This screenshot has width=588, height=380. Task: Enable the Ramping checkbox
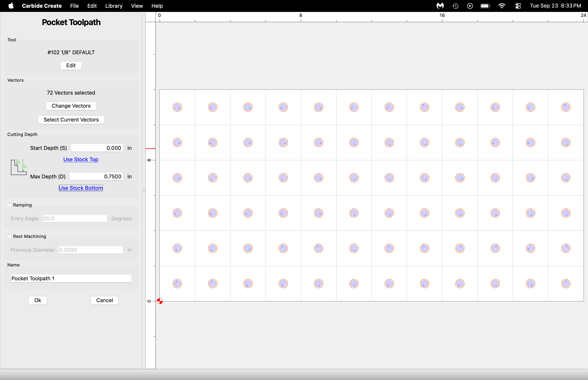(x=10, y=205)
